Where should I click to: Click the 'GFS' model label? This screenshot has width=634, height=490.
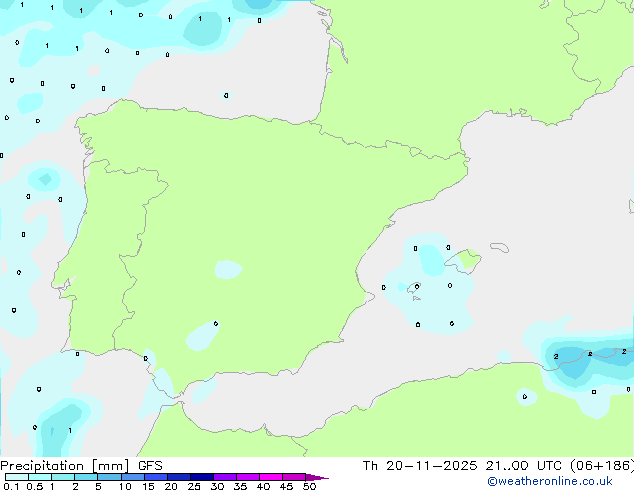(x=150, y=466)
